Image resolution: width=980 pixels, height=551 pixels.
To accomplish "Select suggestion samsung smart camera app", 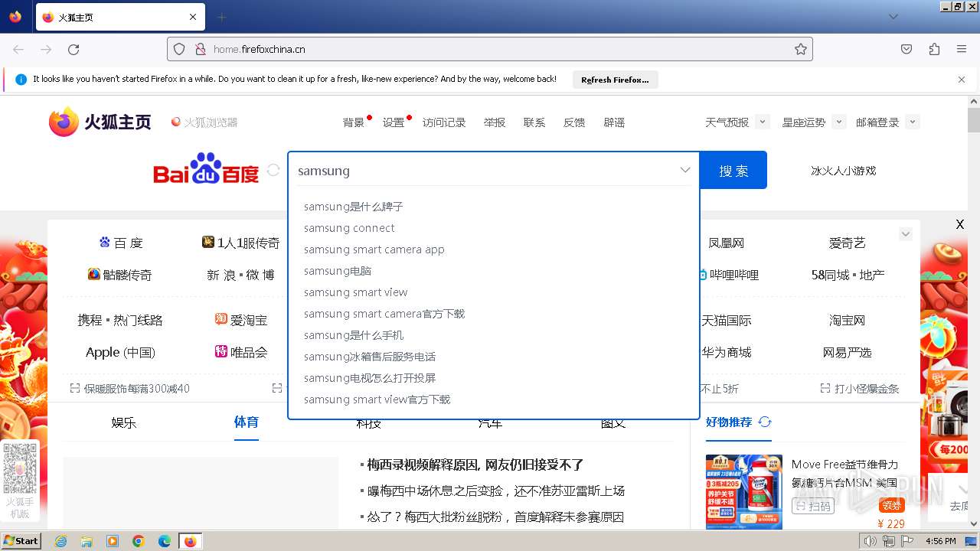I will (x=374, y=249).
